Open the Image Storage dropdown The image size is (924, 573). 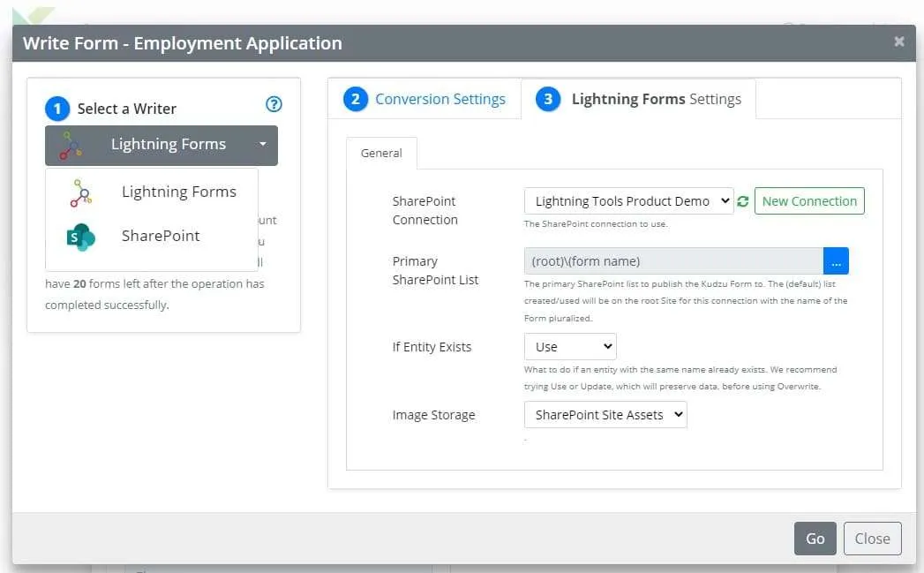(x=605, y=414)
